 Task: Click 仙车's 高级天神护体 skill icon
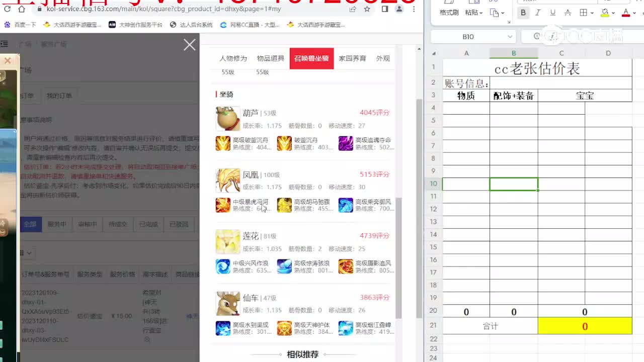[284, 328]
